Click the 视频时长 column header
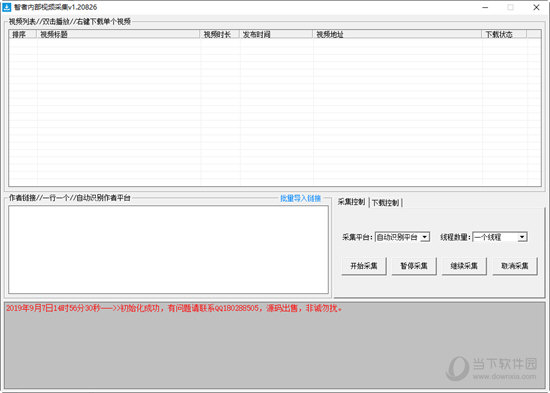This screenshot has width=550, height=393. point(220,34)
